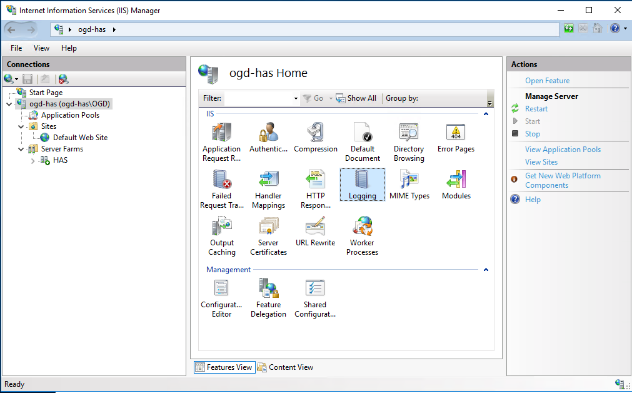Open the help question mark icon at top right
632x393 pixels.
click(615, 29)
